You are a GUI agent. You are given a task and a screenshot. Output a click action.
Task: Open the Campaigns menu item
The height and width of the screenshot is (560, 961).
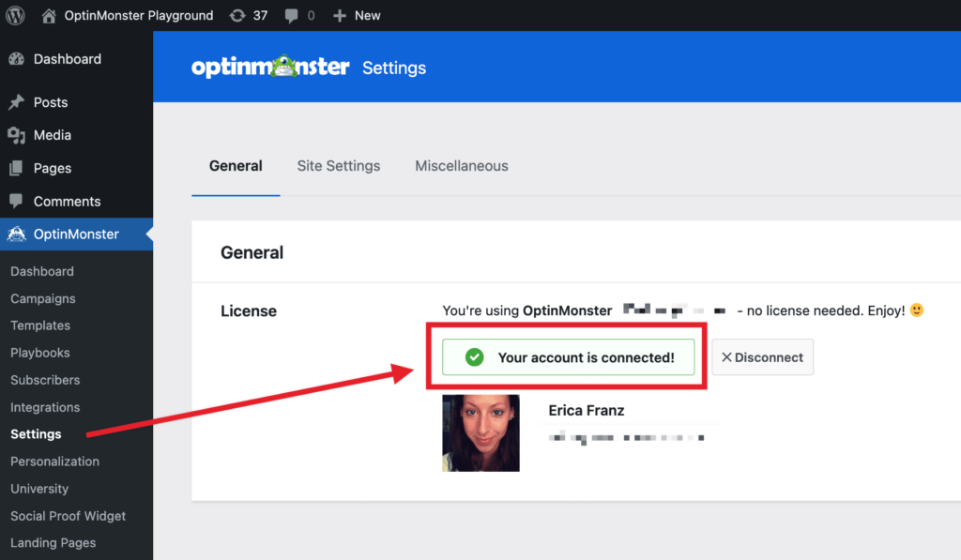click(x=43, y=297)
